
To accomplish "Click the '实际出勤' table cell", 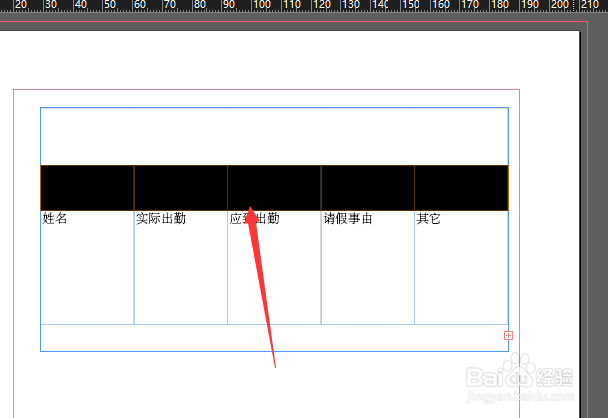I will click(181, 268).
